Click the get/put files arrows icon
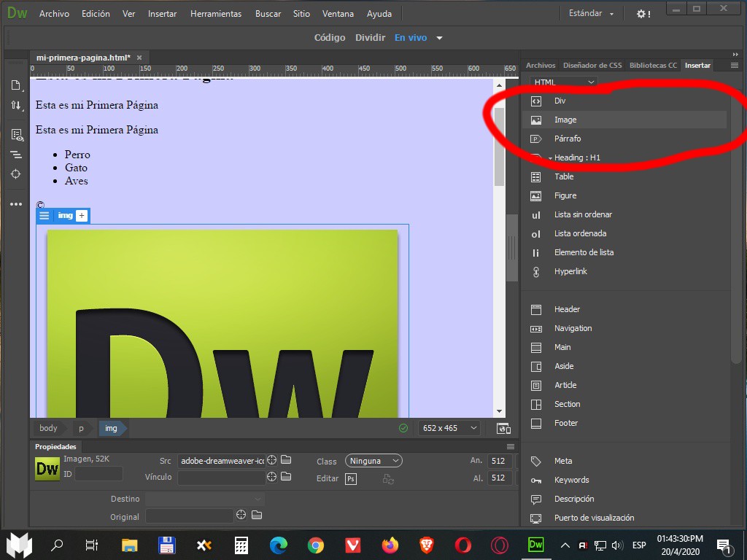This screenshot has height=560, width=747. (x=16, y=105)
